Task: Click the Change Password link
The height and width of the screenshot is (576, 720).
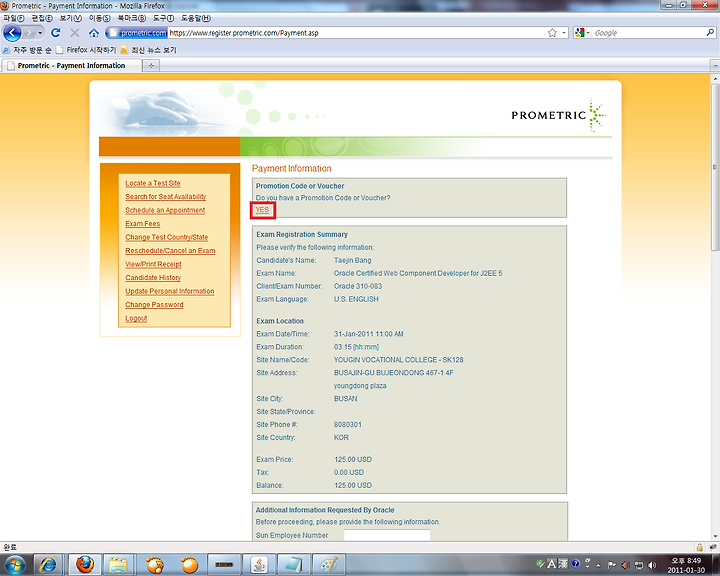Action: click(154, 305)
